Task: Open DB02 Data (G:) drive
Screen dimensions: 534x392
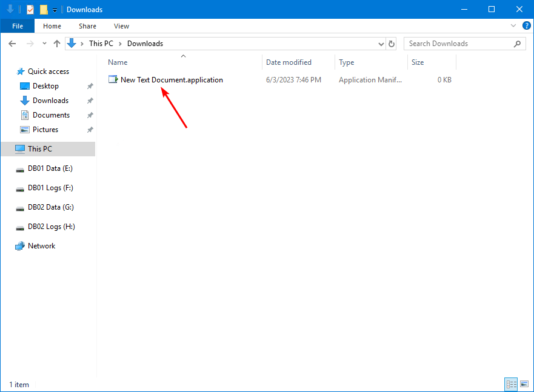Action: [x=51, y=207]
